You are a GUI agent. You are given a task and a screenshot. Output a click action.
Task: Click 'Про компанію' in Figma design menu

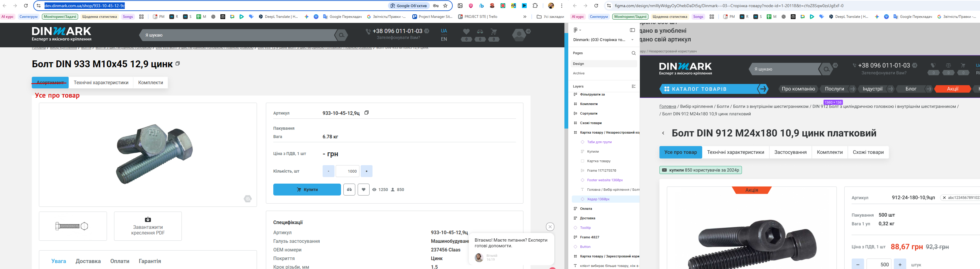point(798,89)
